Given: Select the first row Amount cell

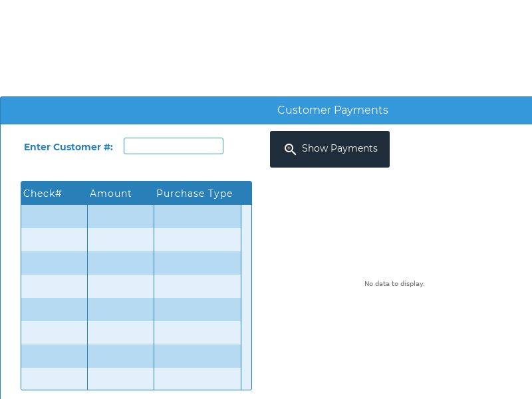Looking at the screenshot, I should 120,217.
